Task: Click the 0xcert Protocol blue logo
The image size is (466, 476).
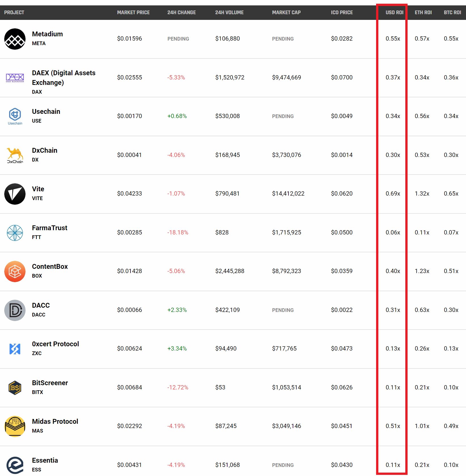Action: 15,349
